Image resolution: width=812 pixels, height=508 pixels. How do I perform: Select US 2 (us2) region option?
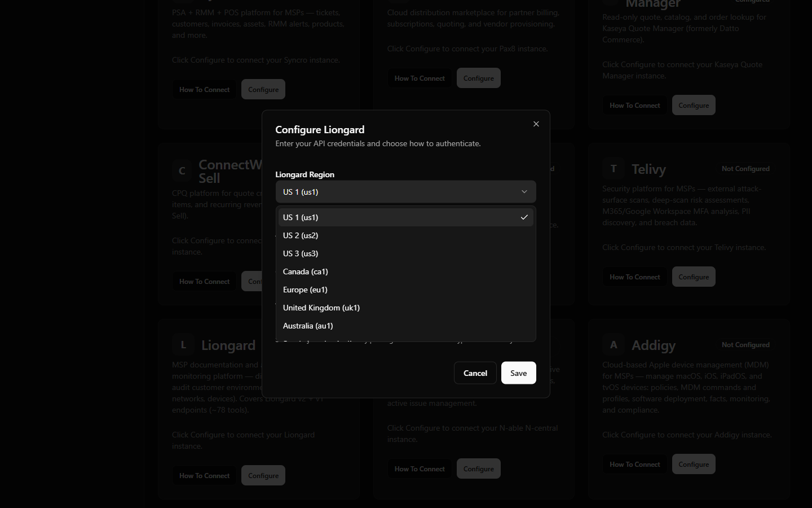tap(405, 235)
